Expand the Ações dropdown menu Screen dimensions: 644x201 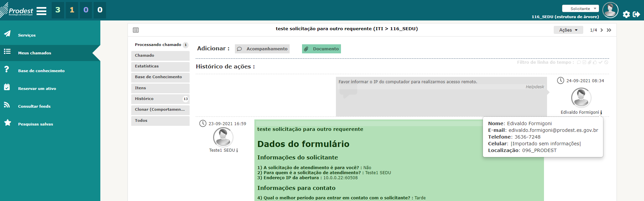568,30
